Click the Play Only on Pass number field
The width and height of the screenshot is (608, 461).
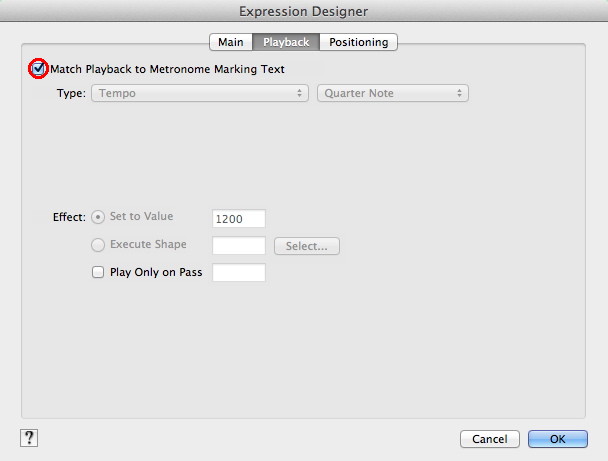click(x=239, y=272)
